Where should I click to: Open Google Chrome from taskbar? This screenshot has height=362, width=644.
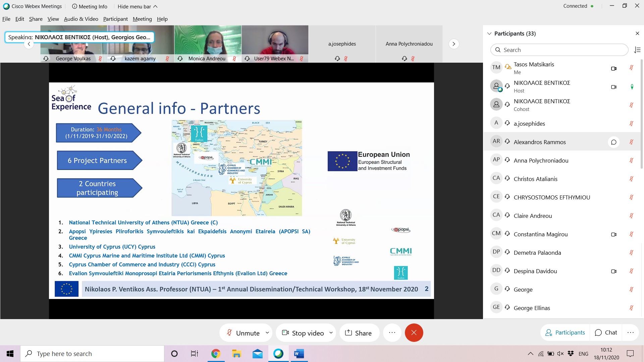216,354
